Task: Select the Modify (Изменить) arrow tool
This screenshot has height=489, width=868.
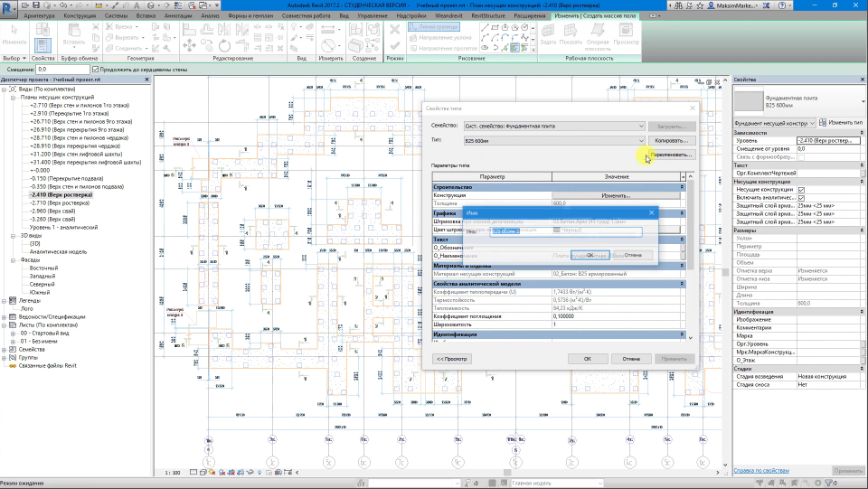Action: 14,34
